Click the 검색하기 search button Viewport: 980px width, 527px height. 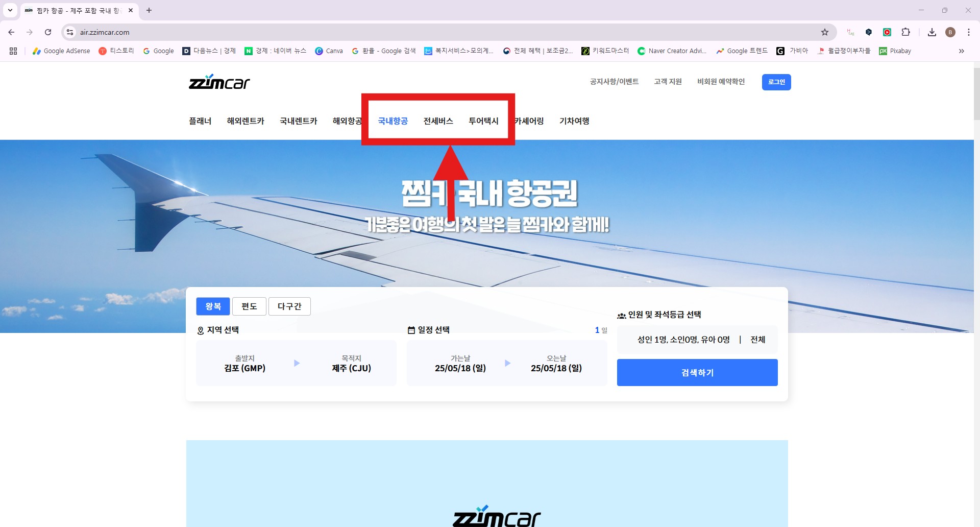point(697,372)
